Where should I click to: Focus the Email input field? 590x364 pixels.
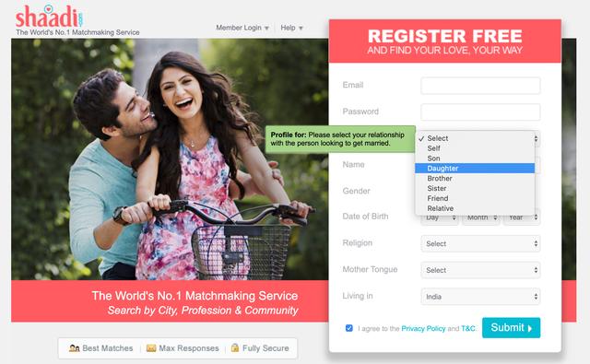(x=480, y=86)
